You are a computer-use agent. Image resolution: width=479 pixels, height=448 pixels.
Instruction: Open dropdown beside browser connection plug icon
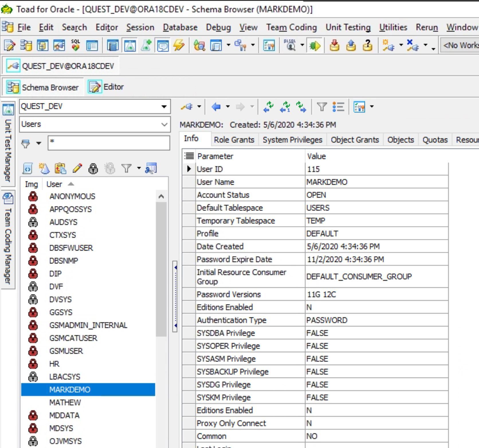pos(199,107)
